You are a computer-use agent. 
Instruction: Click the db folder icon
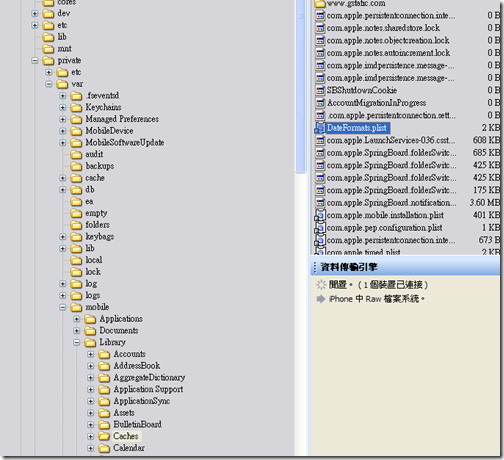click(76, 190)
